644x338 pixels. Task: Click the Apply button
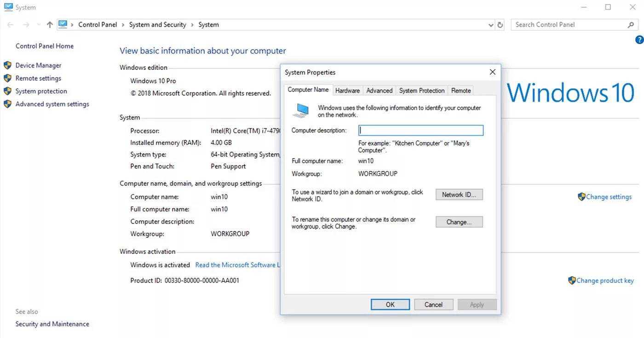click(477, 304)
